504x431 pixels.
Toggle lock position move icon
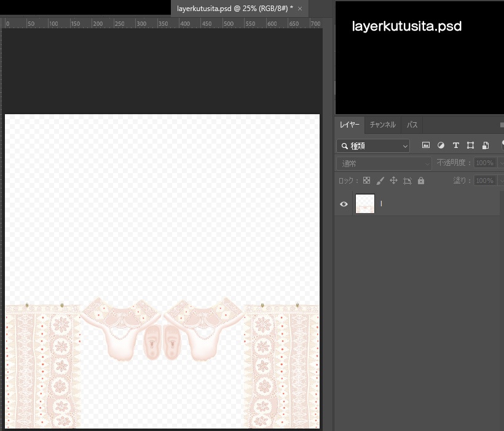(393, 181)
